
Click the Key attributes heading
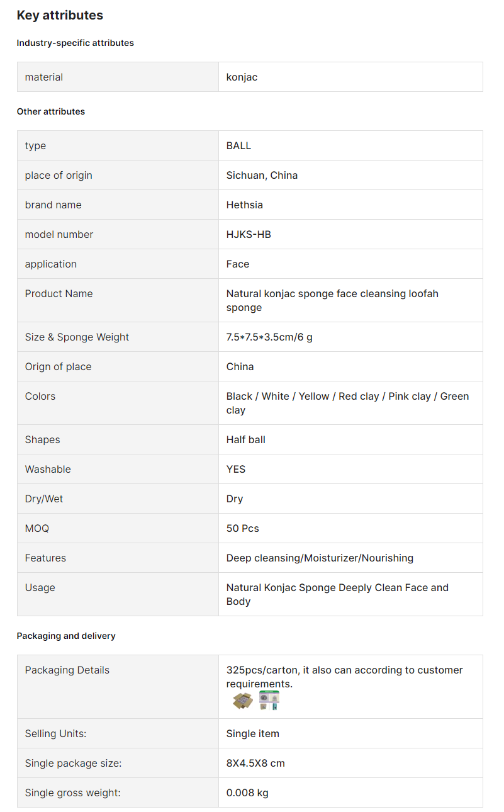[x=60, y=15]
